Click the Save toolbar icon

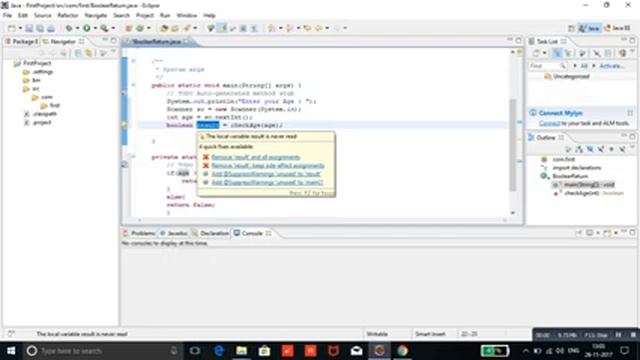(29, 28)
